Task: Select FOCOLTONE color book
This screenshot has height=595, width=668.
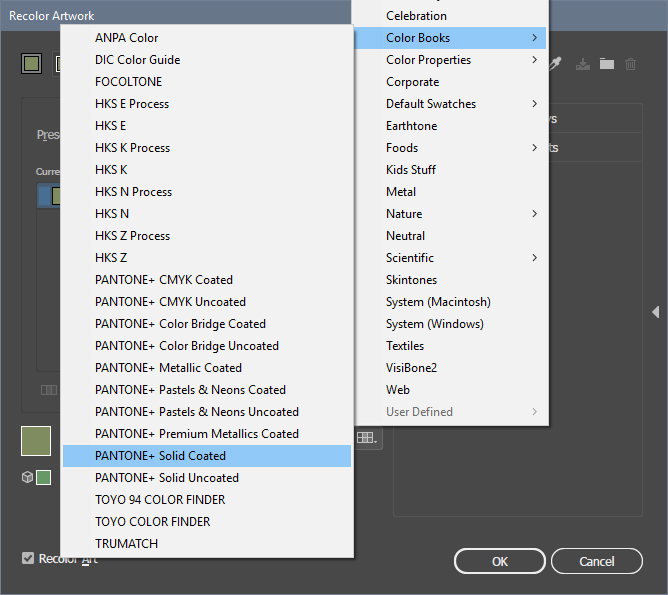Action: pos(207,82)
